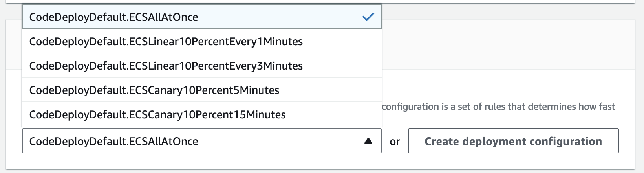Select CodeDeployDefault.ECSAllAtOnce from the list

click(114, 17)
